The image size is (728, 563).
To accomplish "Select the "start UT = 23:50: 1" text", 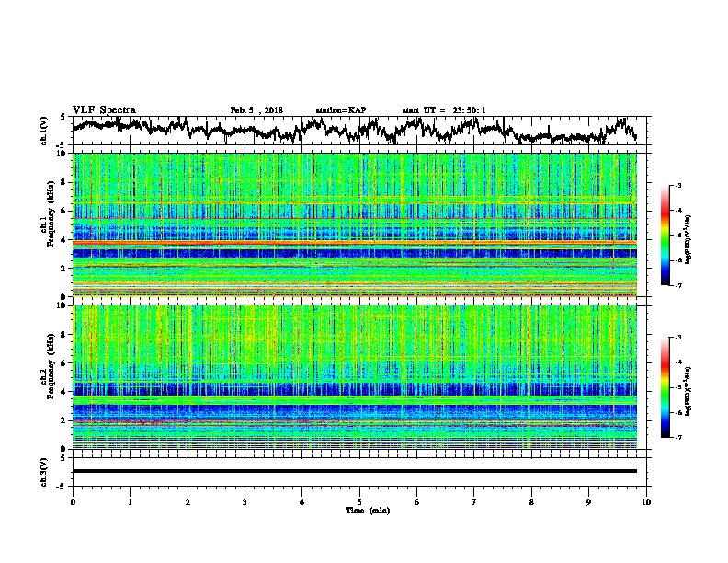I will click(x=444, y=110).
